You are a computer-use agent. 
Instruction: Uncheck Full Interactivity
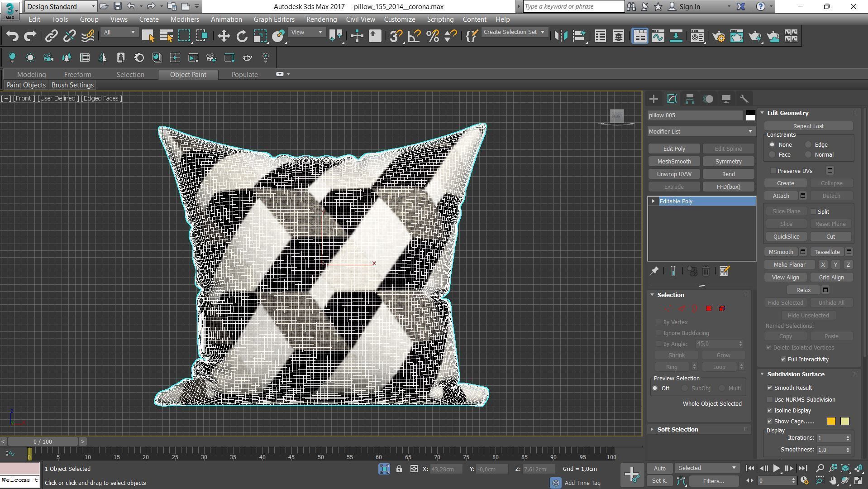coord(783,360)
